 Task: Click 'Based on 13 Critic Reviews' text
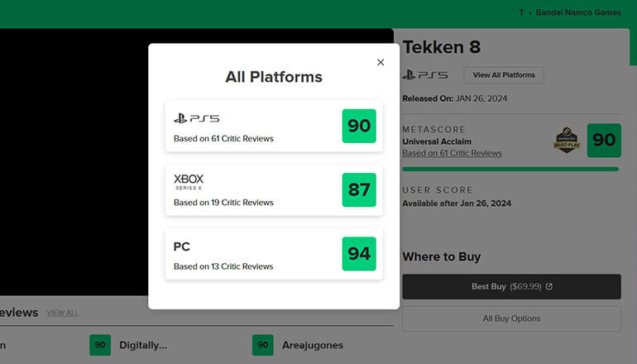223,266
